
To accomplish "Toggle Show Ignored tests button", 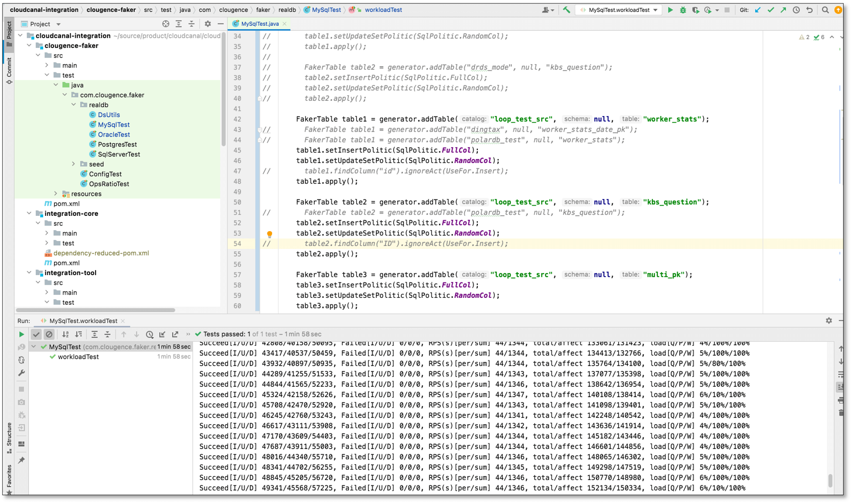I will coord(49,334).
